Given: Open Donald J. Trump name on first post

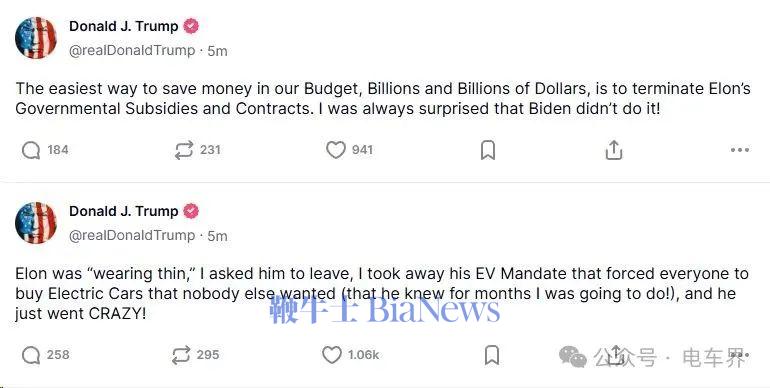Looking at the screenshot, I should (124, 26).
